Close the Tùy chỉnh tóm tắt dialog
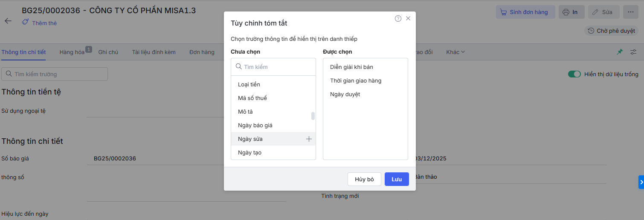 [x=408, y=18]
